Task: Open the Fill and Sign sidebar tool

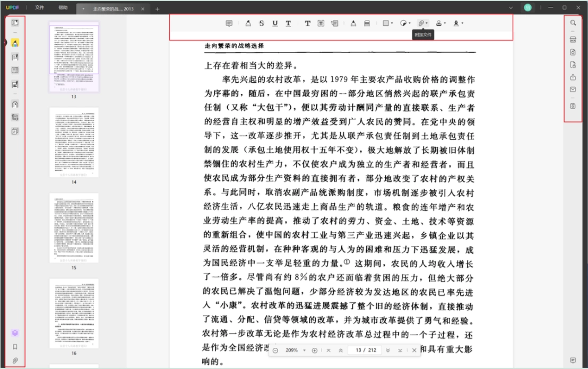Action: click(15, 84)
